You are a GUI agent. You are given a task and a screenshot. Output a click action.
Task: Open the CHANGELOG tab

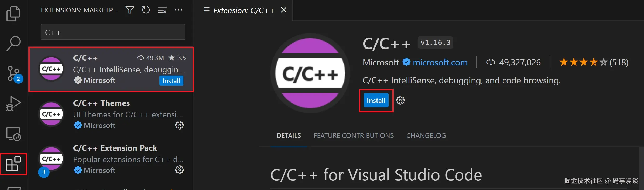click(426, 135)
